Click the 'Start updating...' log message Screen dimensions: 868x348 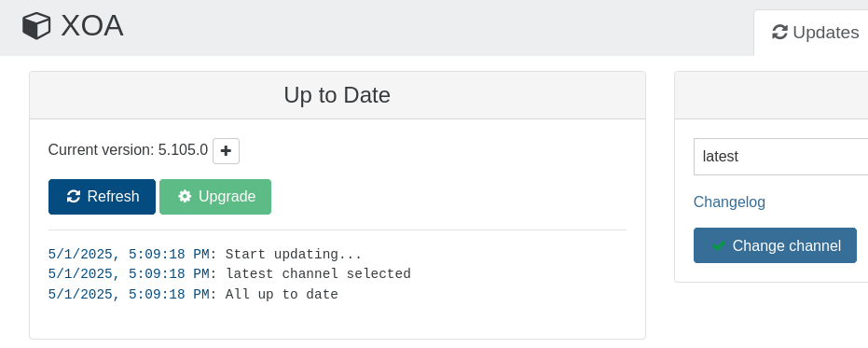[x=294, y=255]
